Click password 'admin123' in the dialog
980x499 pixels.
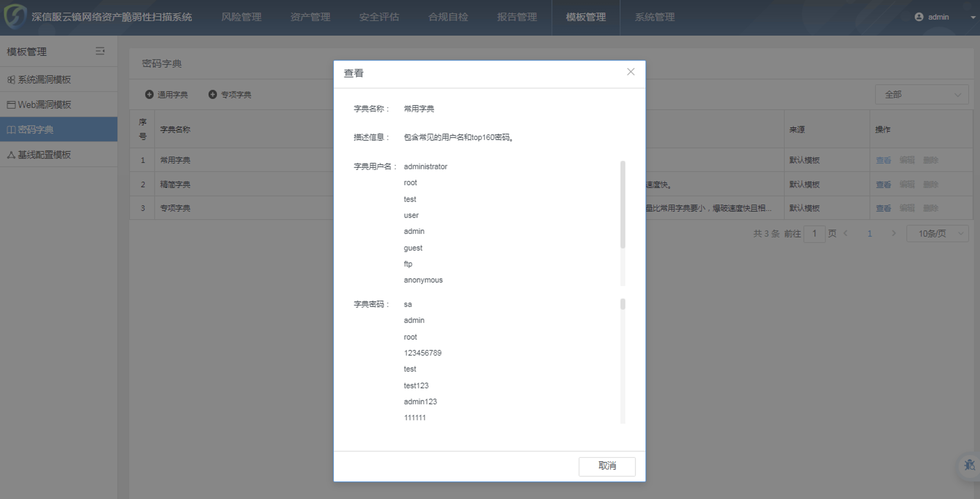(420, 402)
